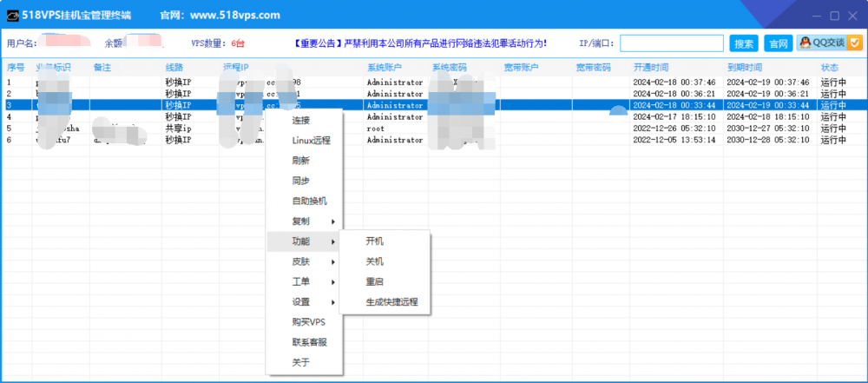The image size is (868, 383).
Task: Click the www.518vps.com title text
Action: click(x=235, y=15)
